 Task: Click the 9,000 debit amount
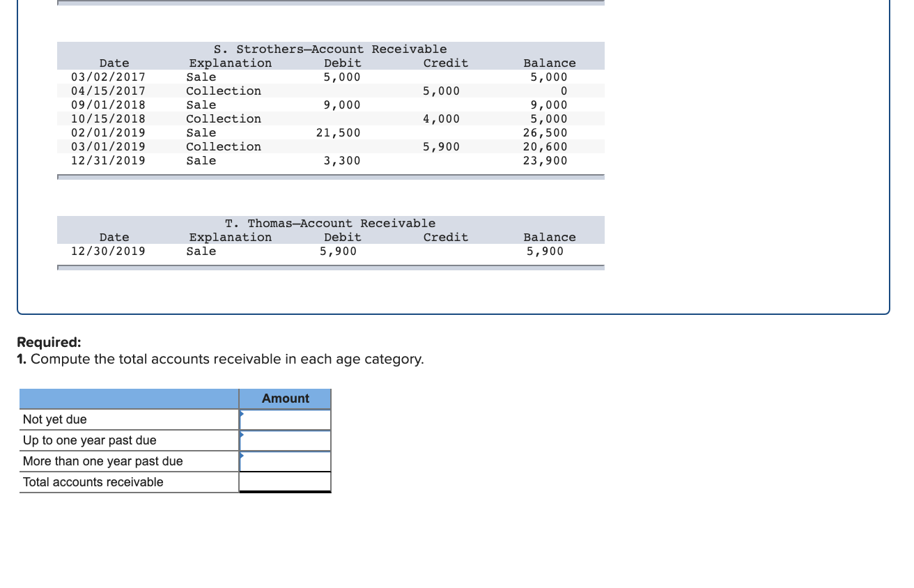pyautogui.click(x=342, y=105)
